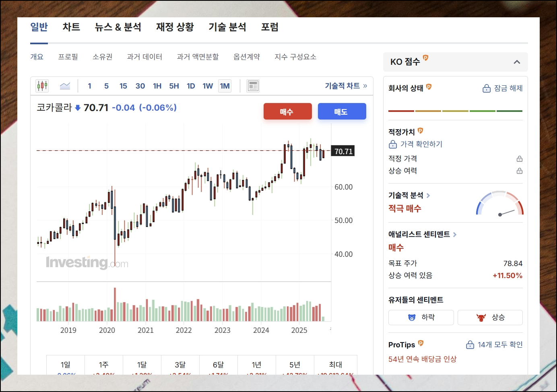The height and width of the screenshot is (392, 557).
Task: Open 지수 구성요소 link
Action: pyautogui.click(x=295, y=57)
